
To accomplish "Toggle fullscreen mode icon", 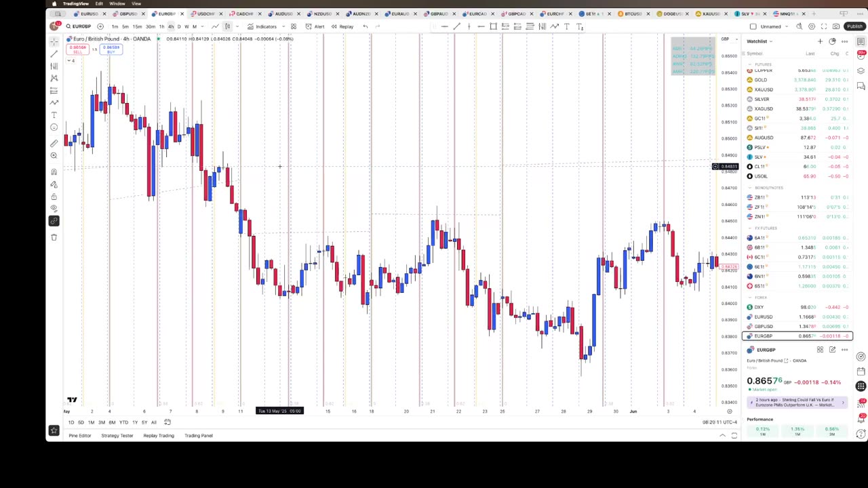I will [824, 26].
